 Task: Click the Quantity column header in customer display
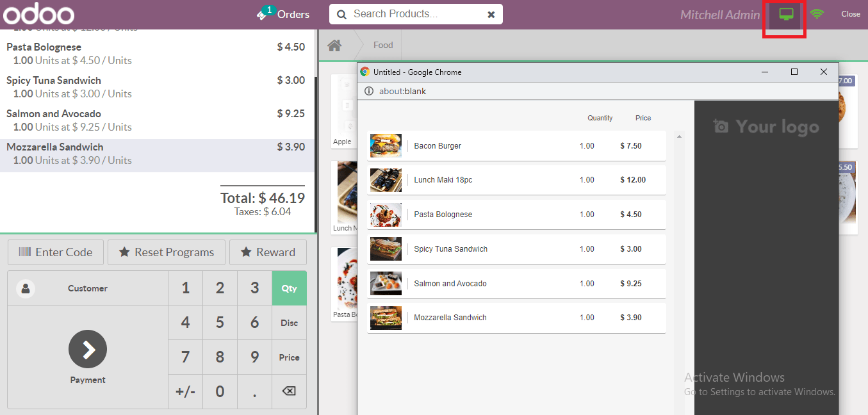click(600, 118)
